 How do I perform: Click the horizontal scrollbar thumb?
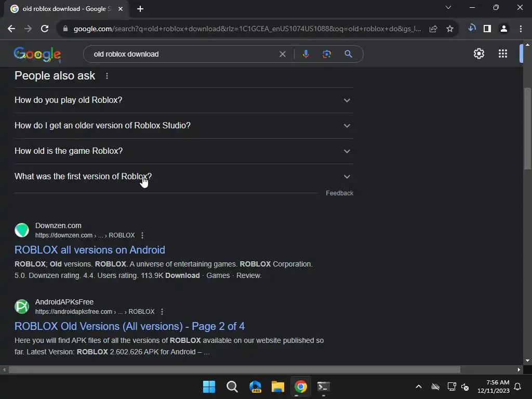click(234, 369)
